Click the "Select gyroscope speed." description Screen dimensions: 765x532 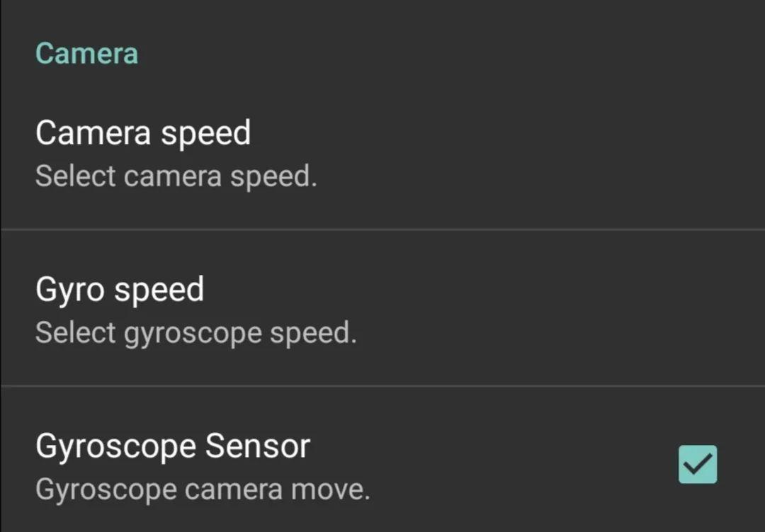[195, 333]
